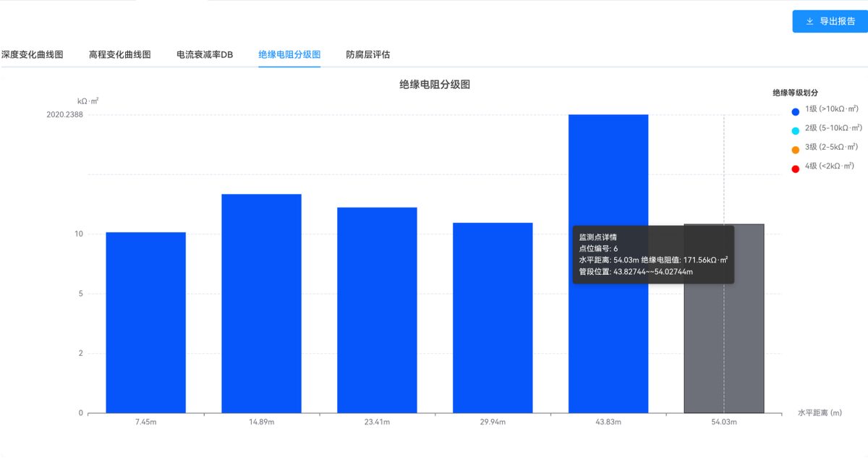Viewport: 868px width, 466px height.
Task: Toggle the red 4级 legend dot
Action: (796, 169)
